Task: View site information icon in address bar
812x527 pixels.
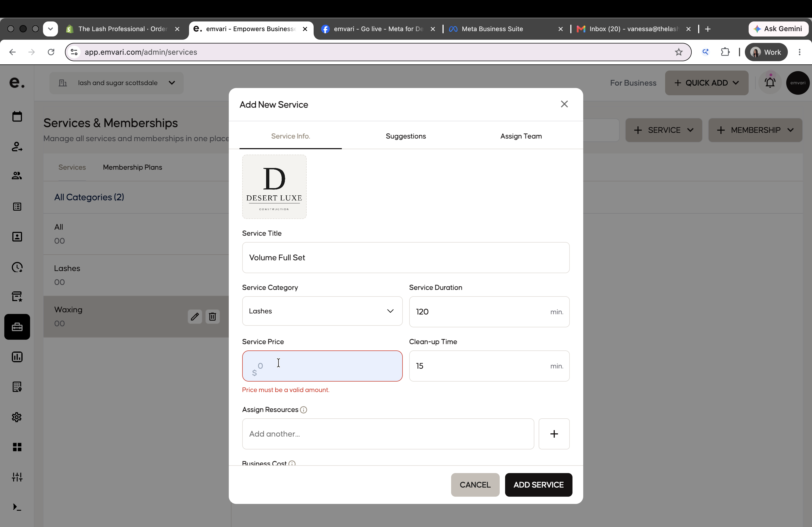Action: 74,52
